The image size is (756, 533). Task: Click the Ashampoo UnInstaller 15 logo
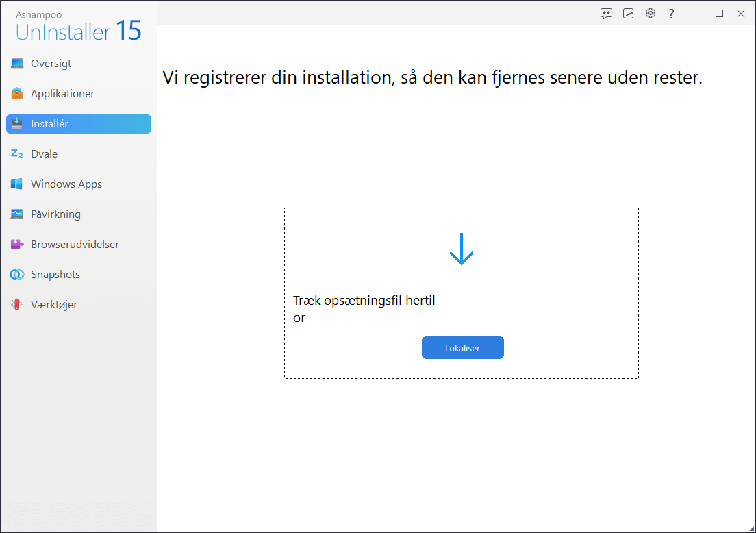[78, 27]
